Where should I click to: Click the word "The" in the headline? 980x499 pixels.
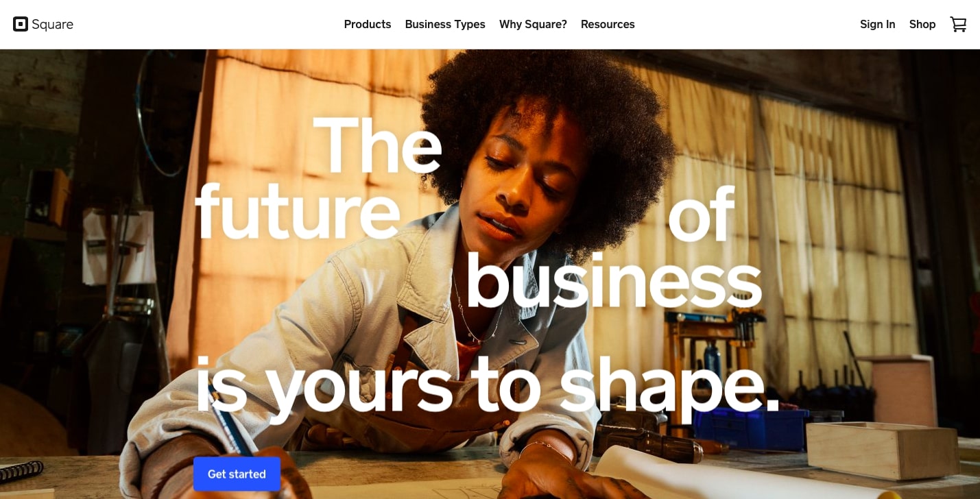click(377, 145)
